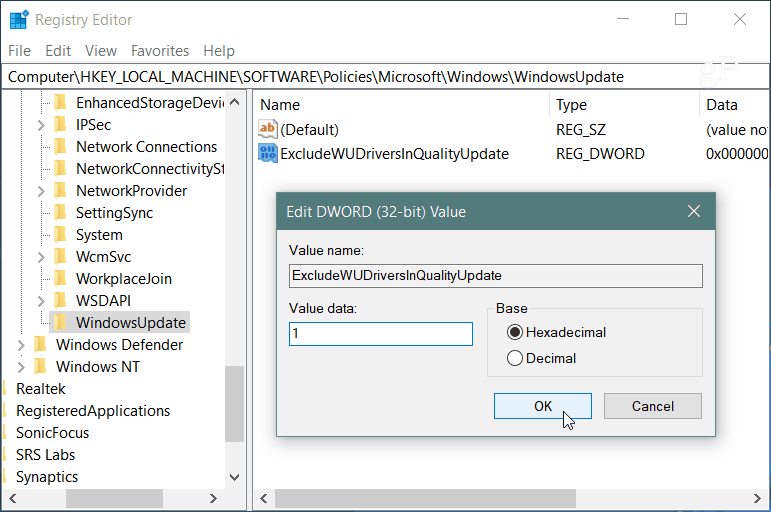Expand the Windows NT key
Screen dimensions: 771x512
point(21,367)
